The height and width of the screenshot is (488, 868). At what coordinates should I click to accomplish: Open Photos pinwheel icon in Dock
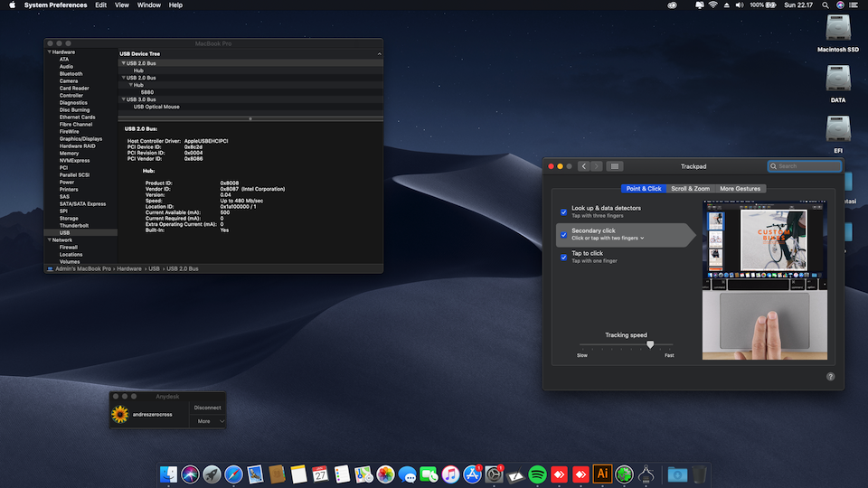(x=385, y=474)
